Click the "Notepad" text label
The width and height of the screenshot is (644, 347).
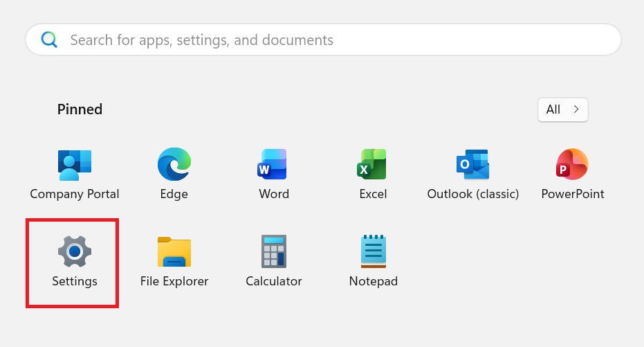(x=373, y=281)
